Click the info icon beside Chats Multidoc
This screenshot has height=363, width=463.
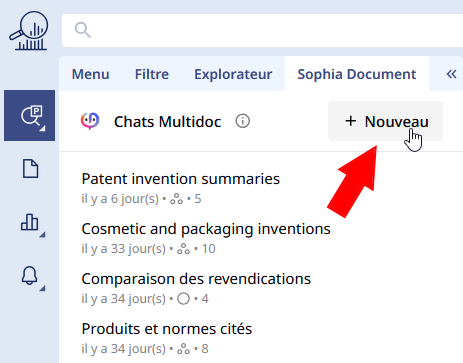tap(242, 121)
